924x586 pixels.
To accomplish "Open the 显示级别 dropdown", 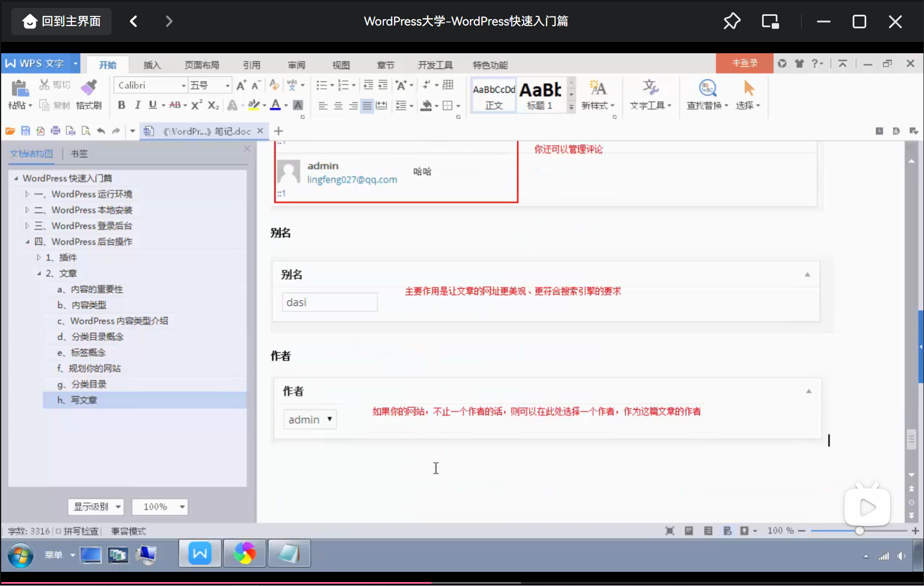I will [96, 507].
